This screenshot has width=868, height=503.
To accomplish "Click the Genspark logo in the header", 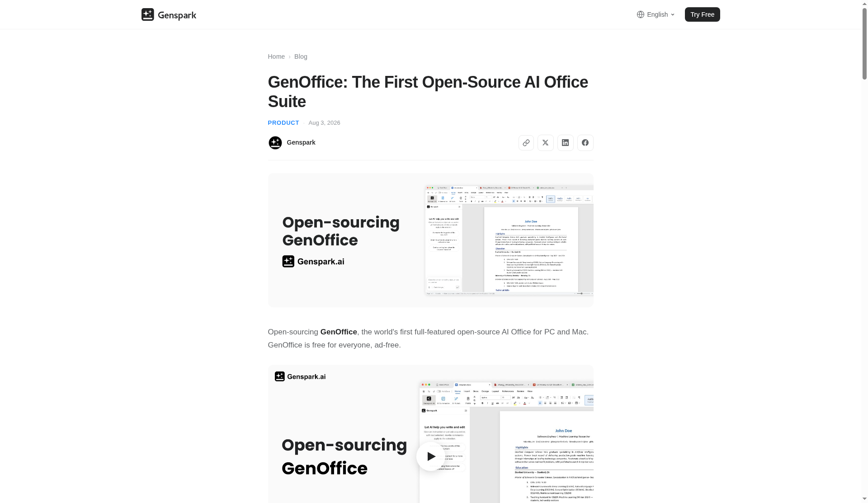I will (169, 14).
